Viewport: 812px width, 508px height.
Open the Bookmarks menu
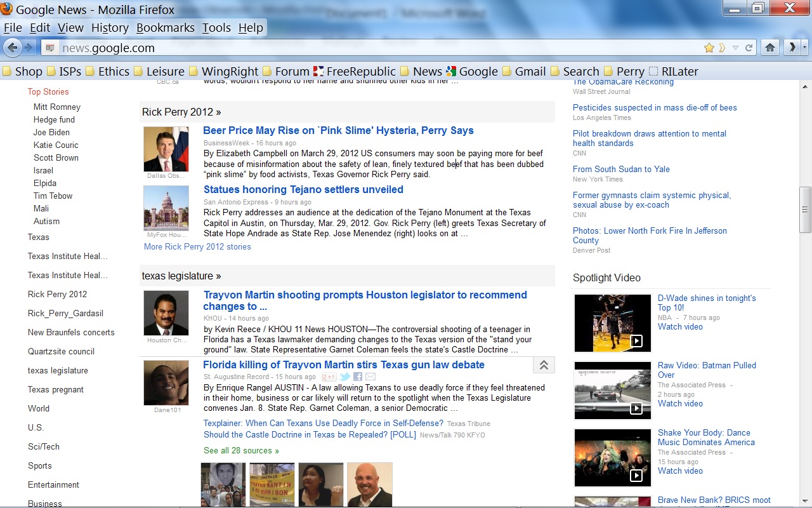(x=166, y=27)
